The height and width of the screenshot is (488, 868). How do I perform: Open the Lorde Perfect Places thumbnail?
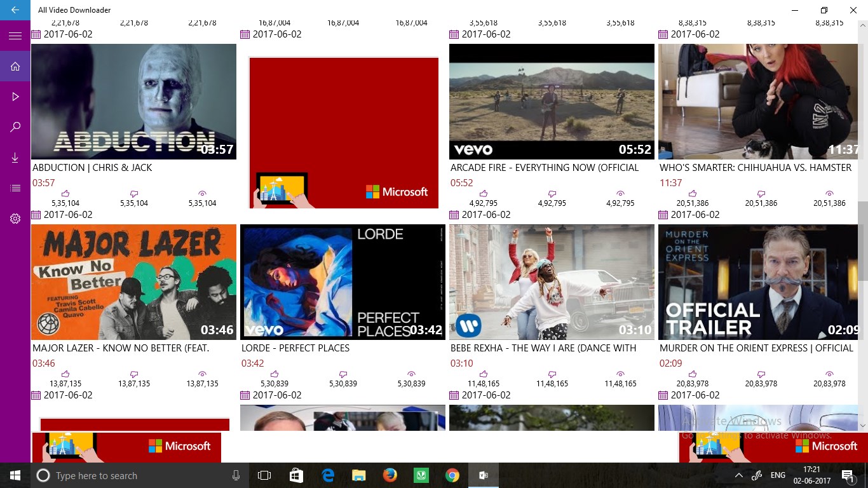(342, 282)
